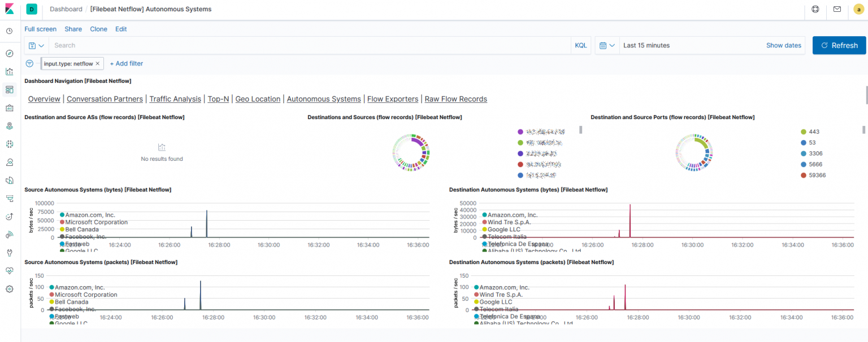This screenshot has height=342, width=868.
Task: Open the Canvas app from the sidebar
Action: (9, 107)
